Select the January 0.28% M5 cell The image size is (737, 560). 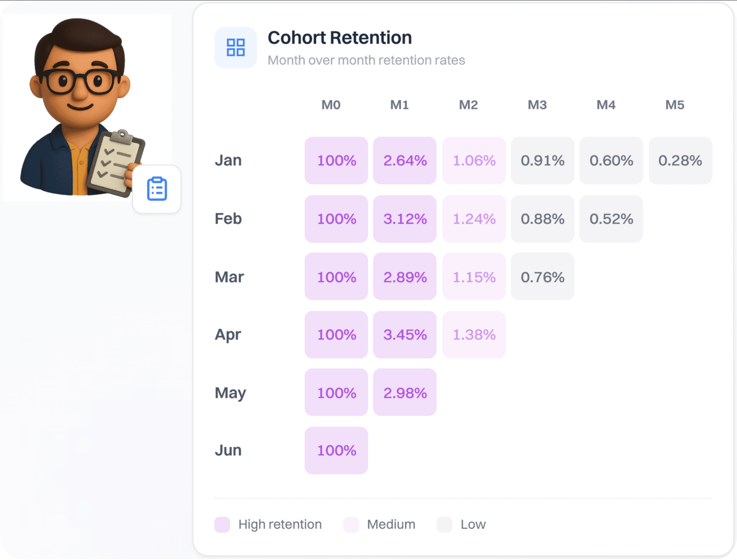coord(680,160)
